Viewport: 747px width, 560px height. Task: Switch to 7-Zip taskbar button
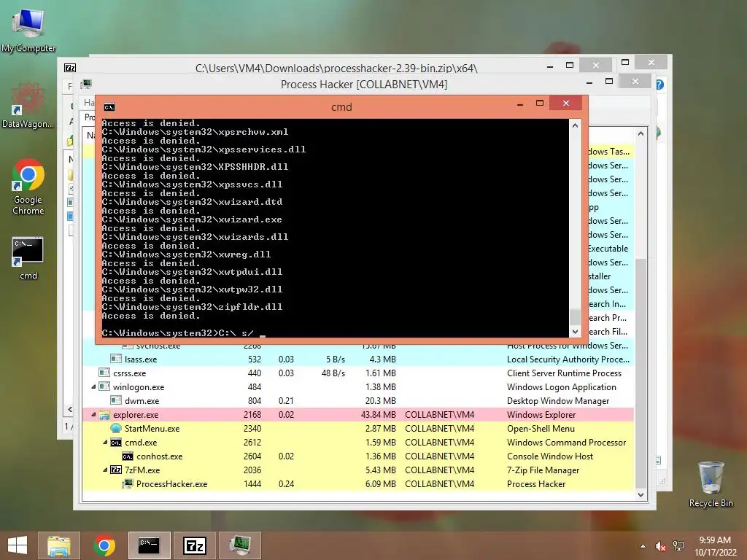click(x=194, y=545)
